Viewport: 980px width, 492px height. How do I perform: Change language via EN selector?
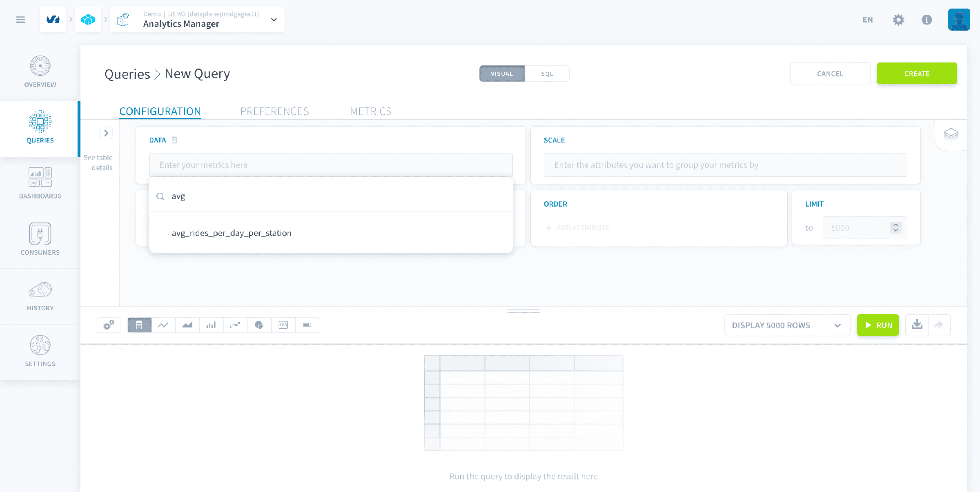[x=868, y=20]
